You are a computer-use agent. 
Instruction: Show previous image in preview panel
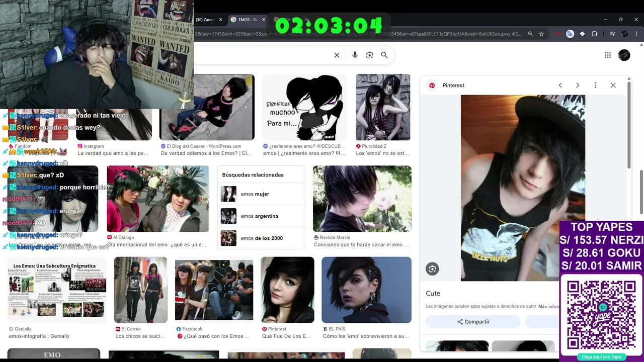coord(560,85)
